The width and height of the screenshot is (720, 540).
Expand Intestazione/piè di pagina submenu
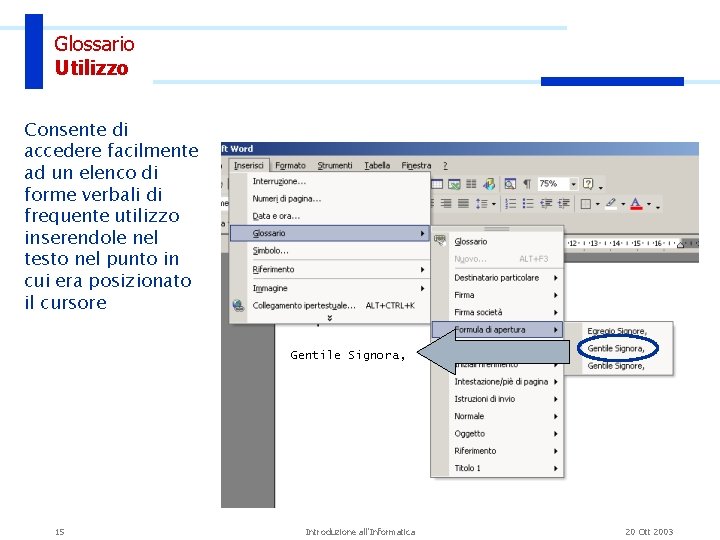(x=497, y=382)
